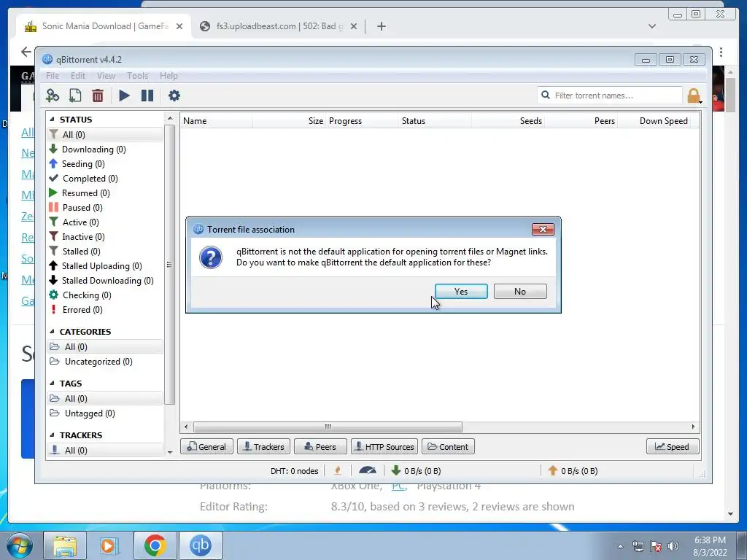The height and width of the screenshot is (560, 747).
Task: Open Options via the gear toolbar icon
Action: coord(174,96)
